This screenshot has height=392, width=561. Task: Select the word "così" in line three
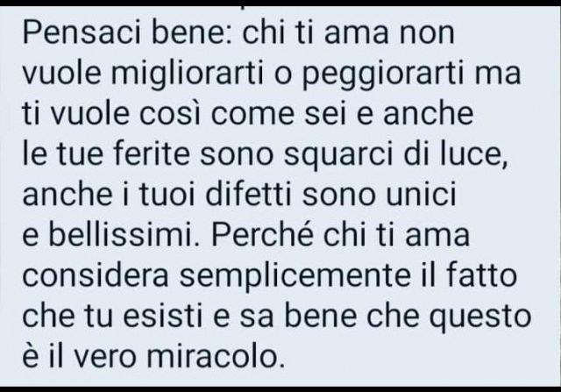[x=169, y=113]
